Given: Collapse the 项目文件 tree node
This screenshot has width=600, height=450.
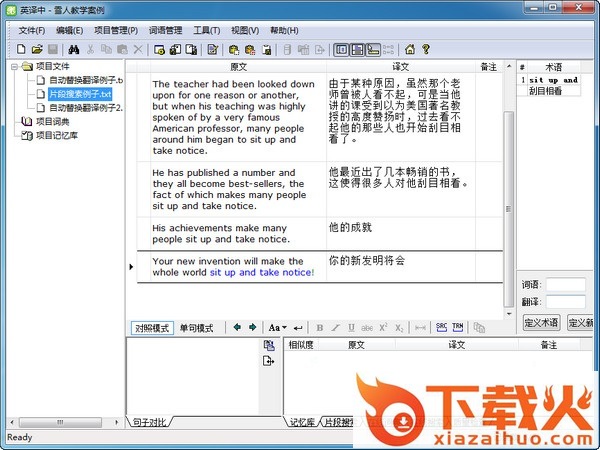Looking at the screenshot, I should (x=15, y=67).
